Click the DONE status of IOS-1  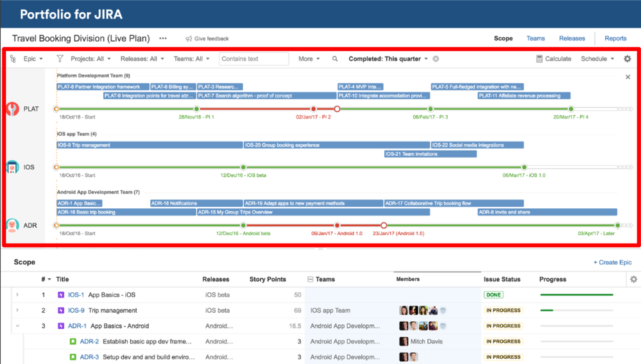point(493,295)
